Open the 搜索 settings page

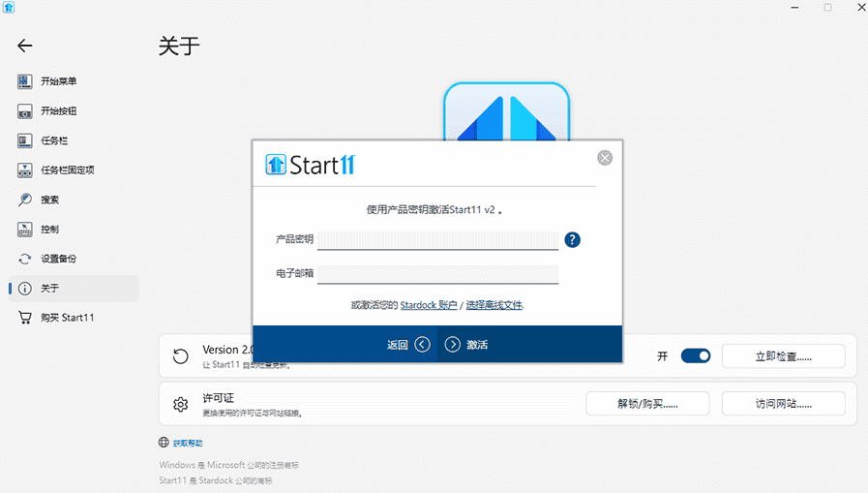75,200
